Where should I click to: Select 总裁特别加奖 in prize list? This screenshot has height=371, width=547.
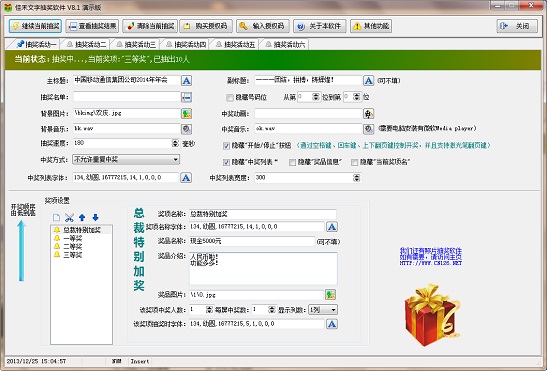click(x=82, y=230)
